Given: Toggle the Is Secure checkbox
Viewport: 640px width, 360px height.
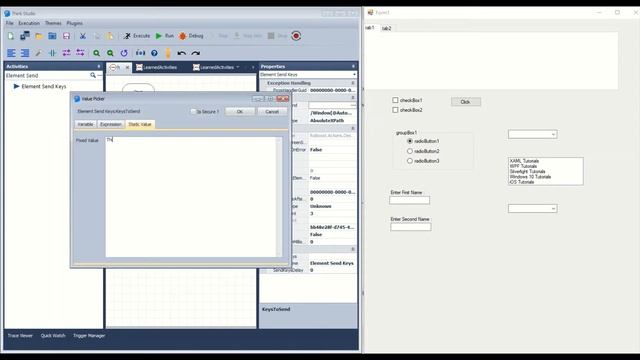Looking at the screenshot, I should coord(193,111).
